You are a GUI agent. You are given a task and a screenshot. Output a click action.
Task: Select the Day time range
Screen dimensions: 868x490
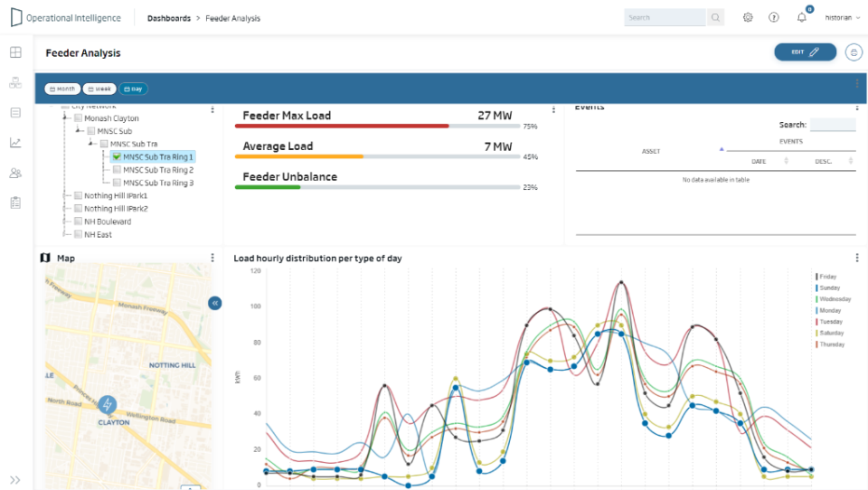pyautogui.click(x=134, y=89)
